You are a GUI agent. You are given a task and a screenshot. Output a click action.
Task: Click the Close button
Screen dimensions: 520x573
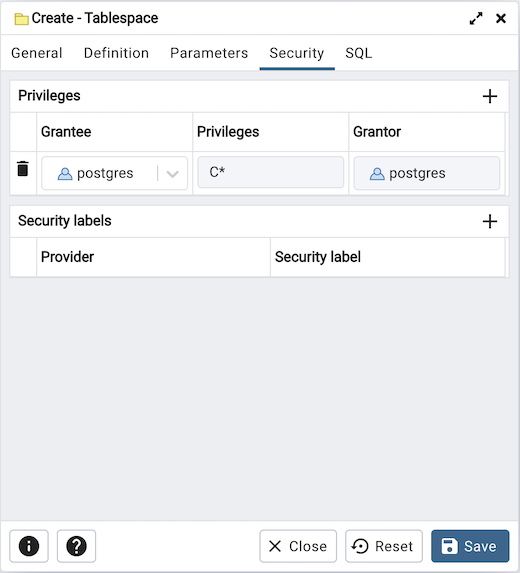click(x=298, y=546)
